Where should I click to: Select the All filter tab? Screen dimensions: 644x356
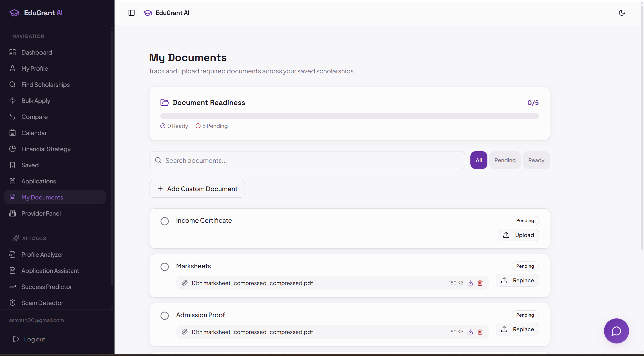[x=479, y=160]
